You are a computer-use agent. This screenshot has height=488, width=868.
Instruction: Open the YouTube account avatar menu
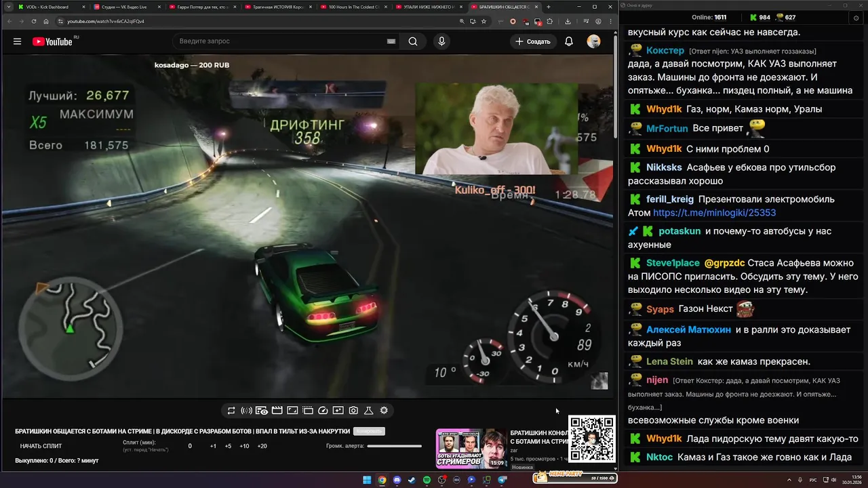(593, 41)
